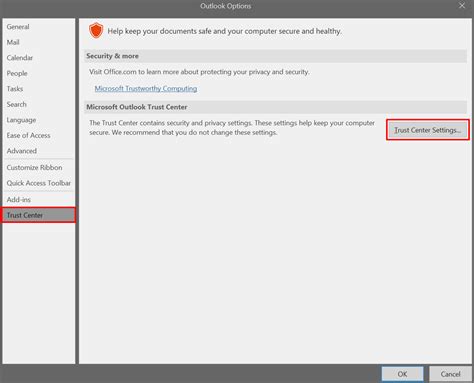Click the Security & more heading
Screen dimensions: 474x383
point(112,56)
